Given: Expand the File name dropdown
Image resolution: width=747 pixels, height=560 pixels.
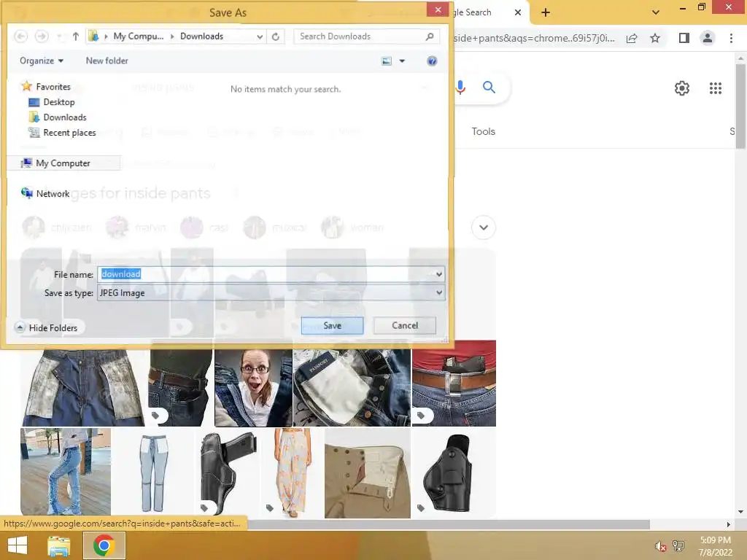Looking at the screenshot, I should [x=438, y=274].
